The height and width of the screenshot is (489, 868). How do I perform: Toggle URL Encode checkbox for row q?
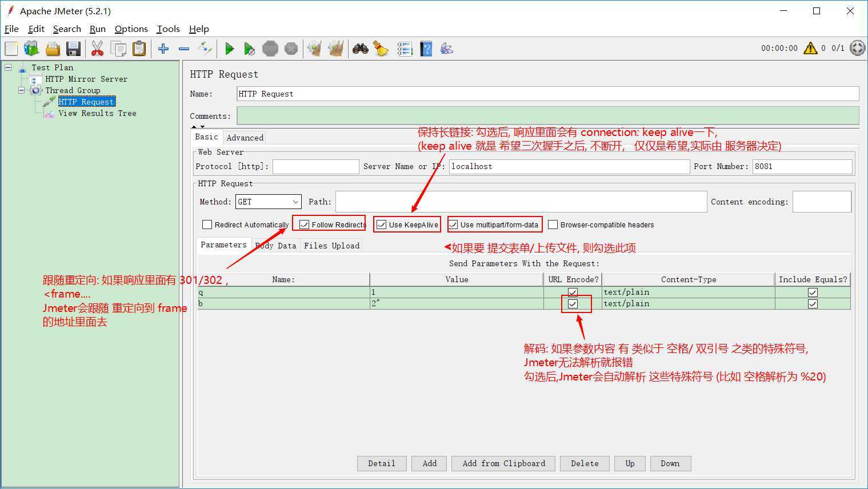pos(573,292)
